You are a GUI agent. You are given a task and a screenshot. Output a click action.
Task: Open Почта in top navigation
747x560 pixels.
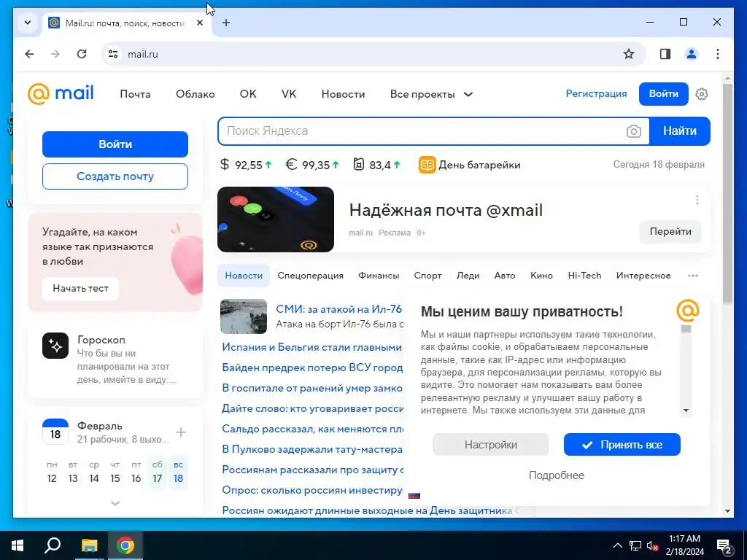[135, 94]
